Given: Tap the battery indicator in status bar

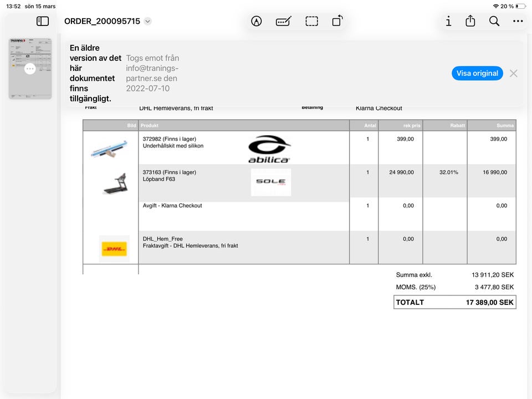Looking at the screenshot, I should (520, 6).
